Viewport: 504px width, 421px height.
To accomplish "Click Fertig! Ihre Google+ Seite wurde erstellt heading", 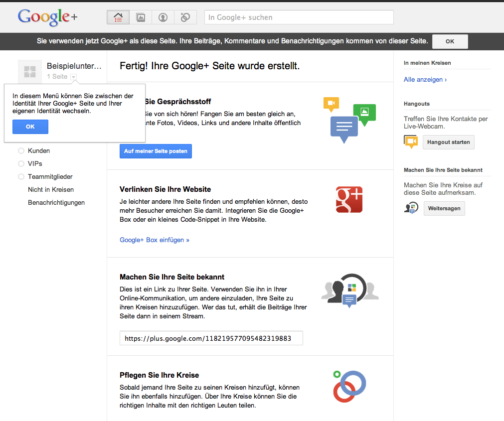I will [209, 66].
